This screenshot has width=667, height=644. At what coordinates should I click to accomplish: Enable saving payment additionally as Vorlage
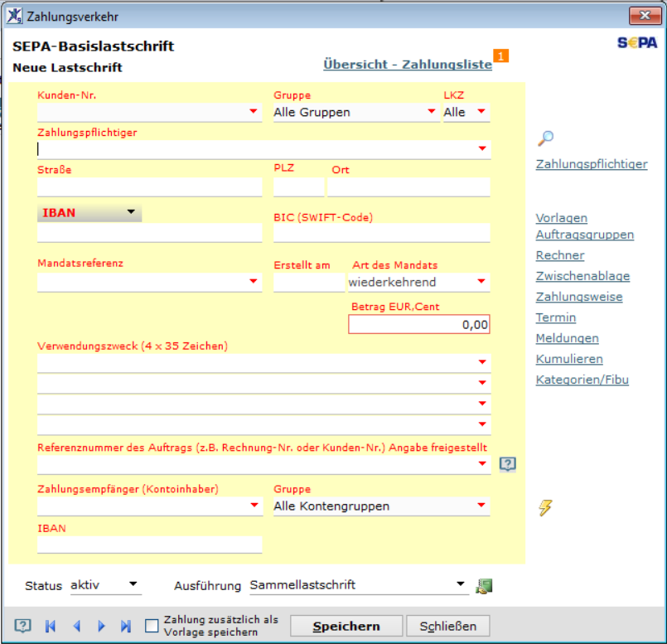(152, 626)
